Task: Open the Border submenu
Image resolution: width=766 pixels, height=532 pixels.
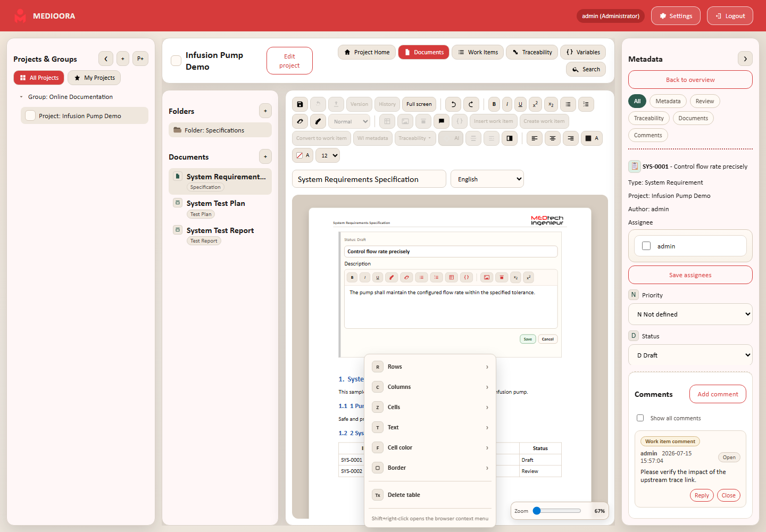Action: pyautogui.click(x=430, y=468)
